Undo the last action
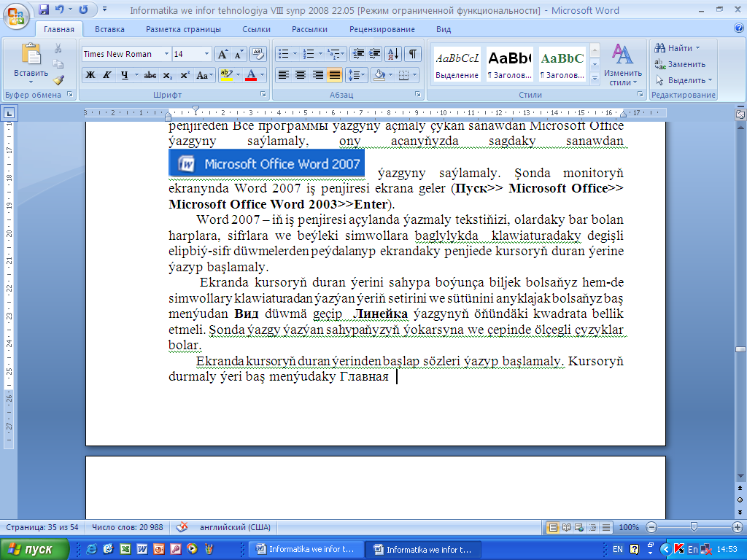This screenshot has width=747, height=560. click(60, 9)
